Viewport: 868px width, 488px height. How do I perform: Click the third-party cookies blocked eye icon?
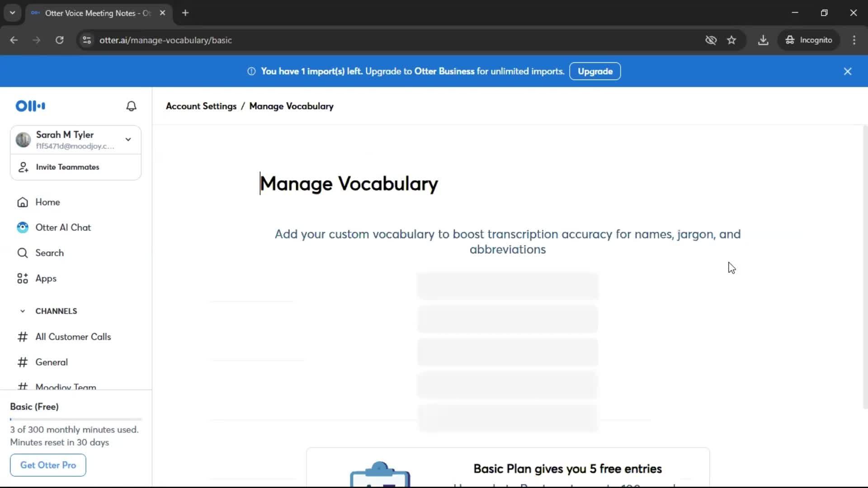[711, 40]
